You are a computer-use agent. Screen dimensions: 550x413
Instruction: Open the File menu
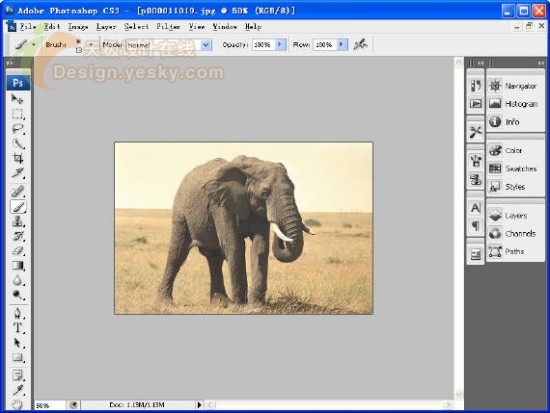28,27
